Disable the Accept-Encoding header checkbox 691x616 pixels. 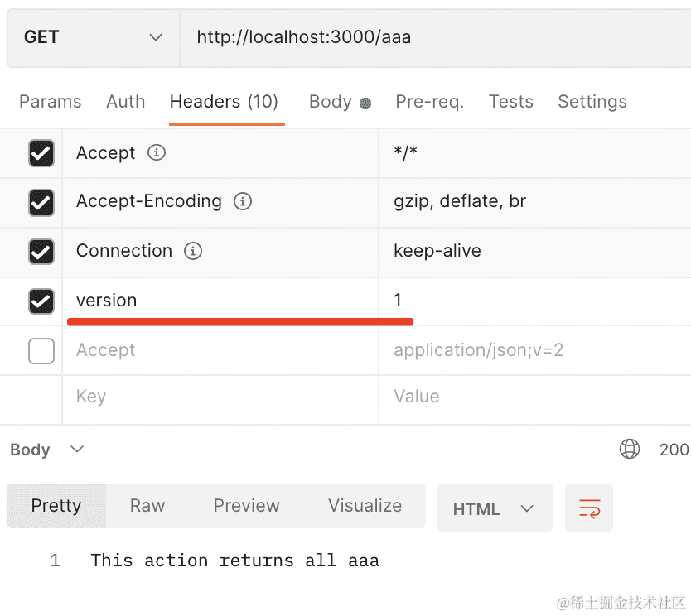41,202
